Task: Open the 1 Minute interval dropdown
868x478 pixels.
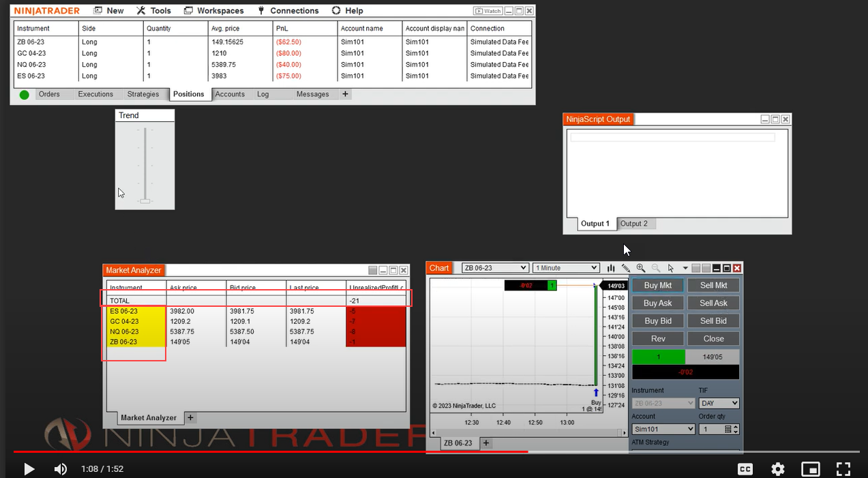Action: [x=566, y=268]
